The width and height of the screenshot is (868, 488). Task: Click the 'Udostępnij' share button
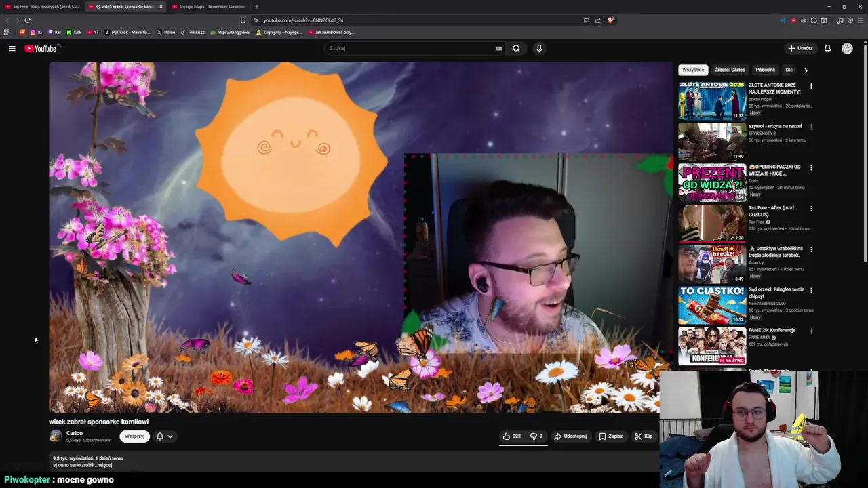[x=570, y=436]
